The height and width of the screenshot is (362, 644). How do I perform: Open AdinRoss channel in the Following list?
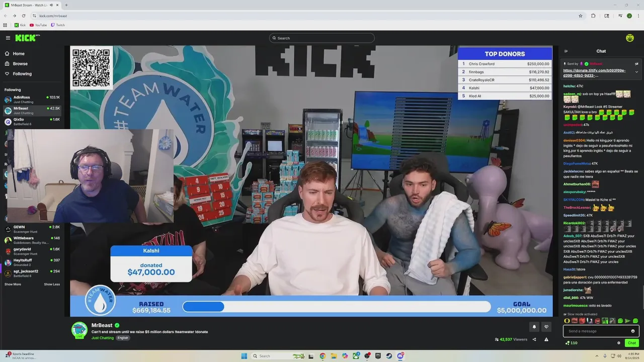[x=32, y=100]
